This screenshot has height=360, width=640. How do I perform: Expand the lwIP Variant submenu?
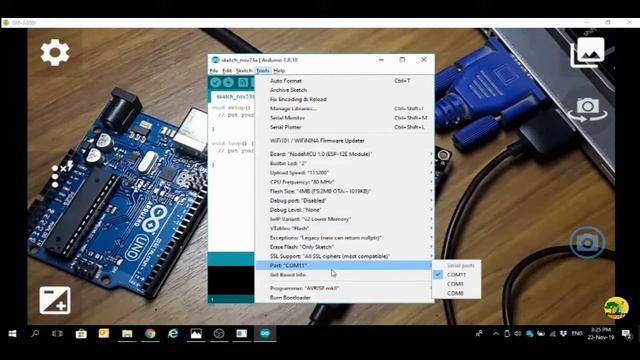(344, 219)
